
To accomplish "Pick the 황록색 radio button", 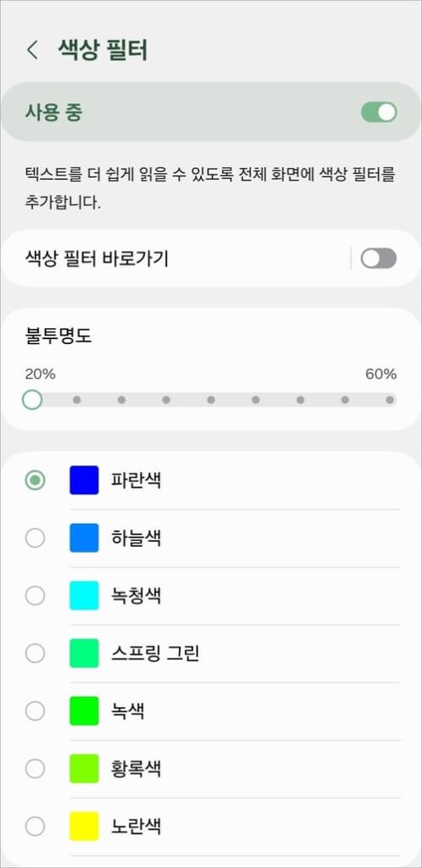I will (36, 768).
